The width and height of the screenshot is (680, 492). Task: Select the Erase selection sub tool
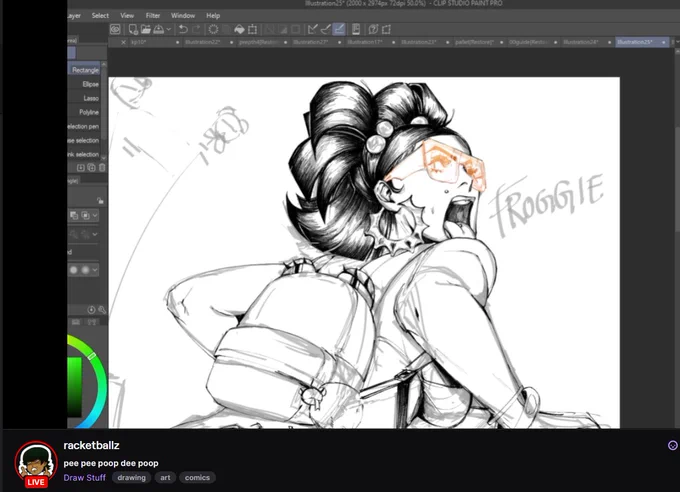tap(84, 140)
